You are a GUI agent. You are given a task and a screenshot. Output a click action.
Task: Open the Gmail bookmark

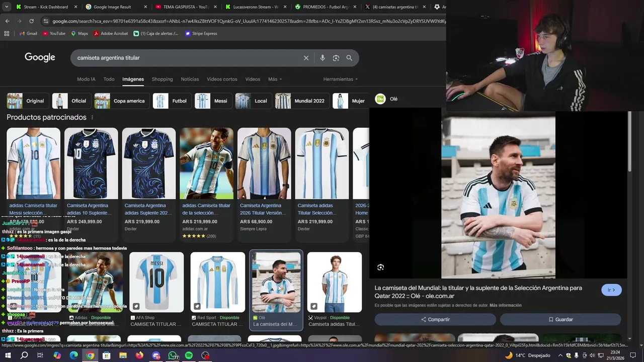28,34
